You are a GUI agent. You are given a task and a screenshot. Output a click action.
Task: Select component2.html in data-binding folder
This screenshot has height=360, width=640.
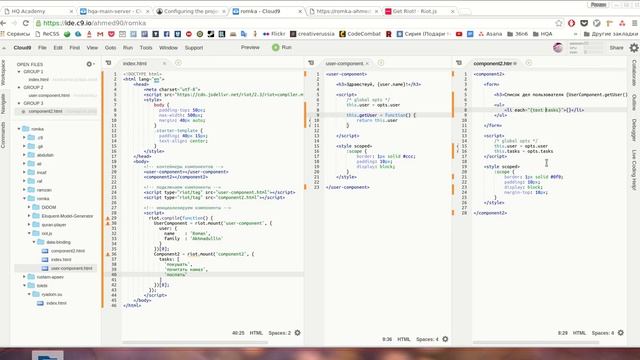[68, 251]
